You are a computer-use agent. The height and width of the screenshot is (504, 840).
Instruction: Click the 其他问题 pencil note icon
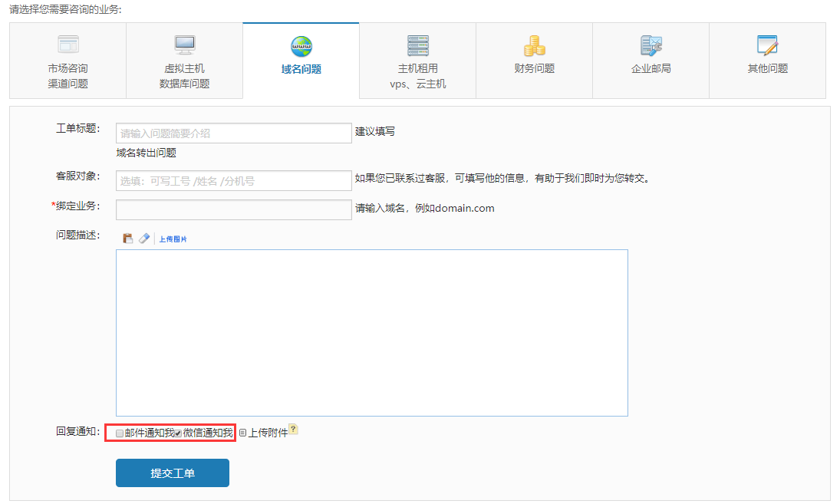(x=767, y=44)
